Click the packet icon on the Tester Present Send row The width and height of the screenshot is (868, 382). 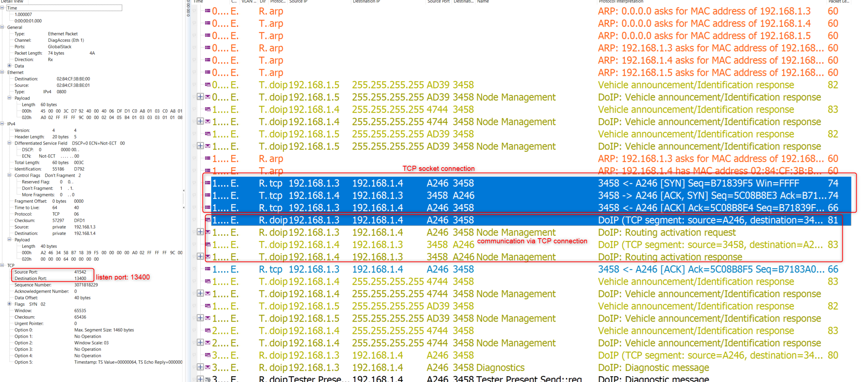(208, 379)
